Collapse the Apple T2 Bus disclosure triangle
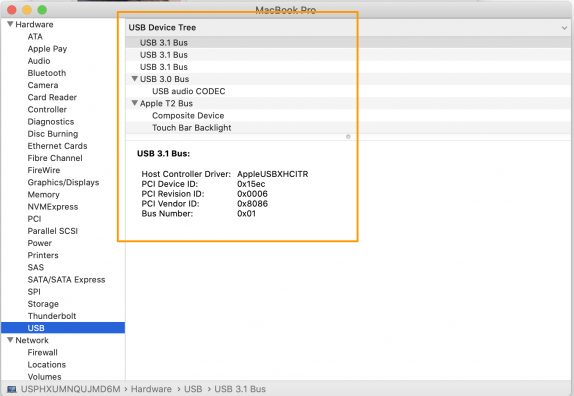The height and width of the screenshot is (396, 574). click(134, 103)
